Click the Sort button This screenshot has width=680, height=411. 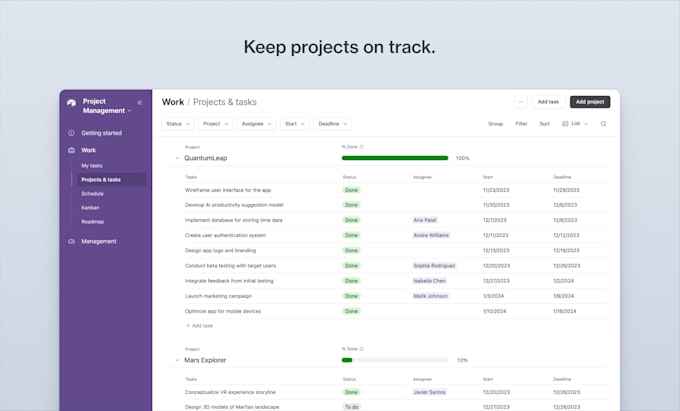545,124
